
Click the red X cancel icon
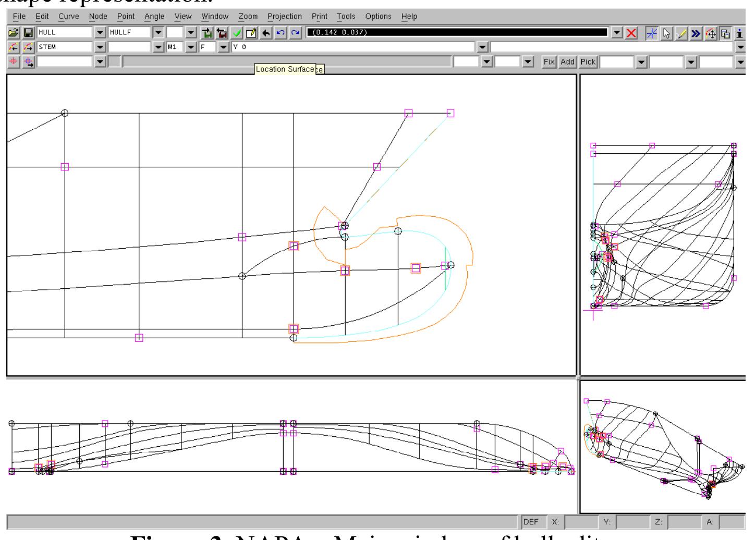click(631, 33)
